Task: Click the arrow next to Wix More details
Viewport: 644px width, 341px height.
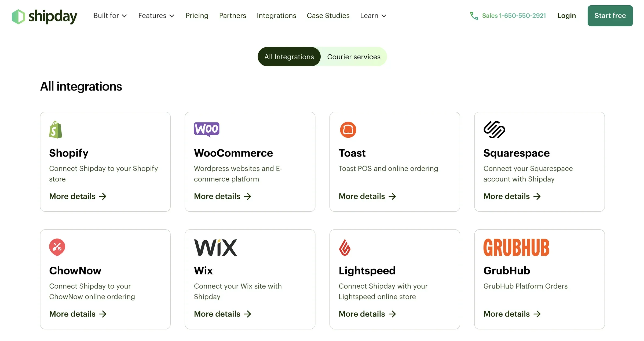Action: [x=247, y=314]
